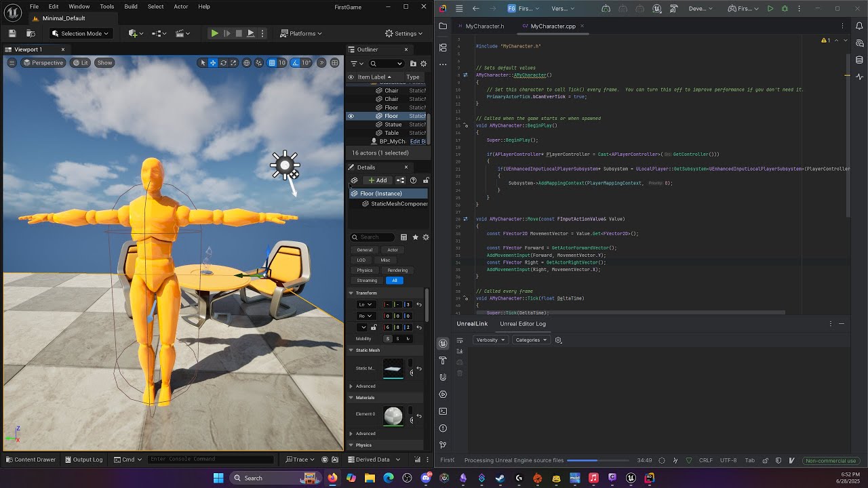Viewport: 868px width, 488px height.
Task: Click the viewport Show button
Action: click(104, 63)
